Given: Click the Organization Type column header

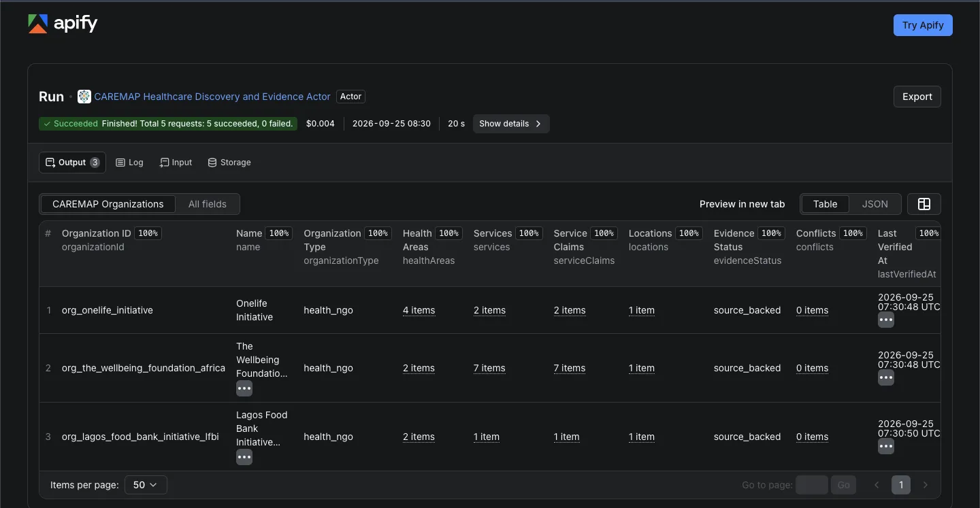Looking at the screenshot, I should (x=348, y=247).
